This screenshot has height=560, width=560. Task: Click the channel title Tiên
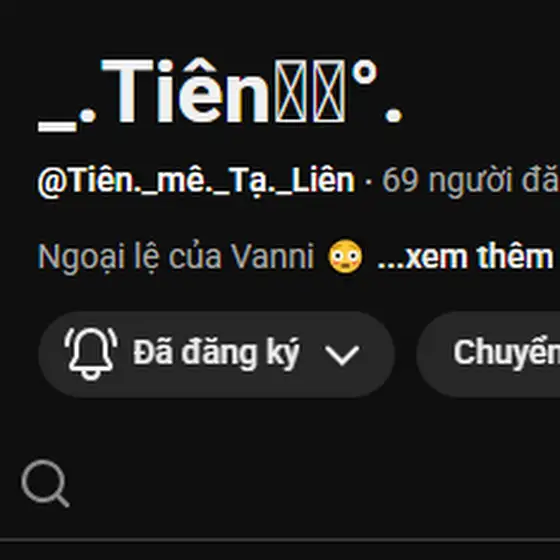click(x=186, y=91)
